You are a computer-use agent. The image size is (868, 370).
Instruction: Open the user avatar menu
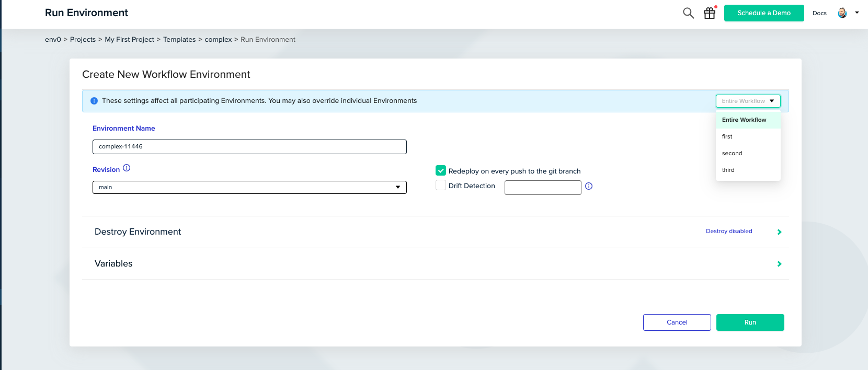842,13
